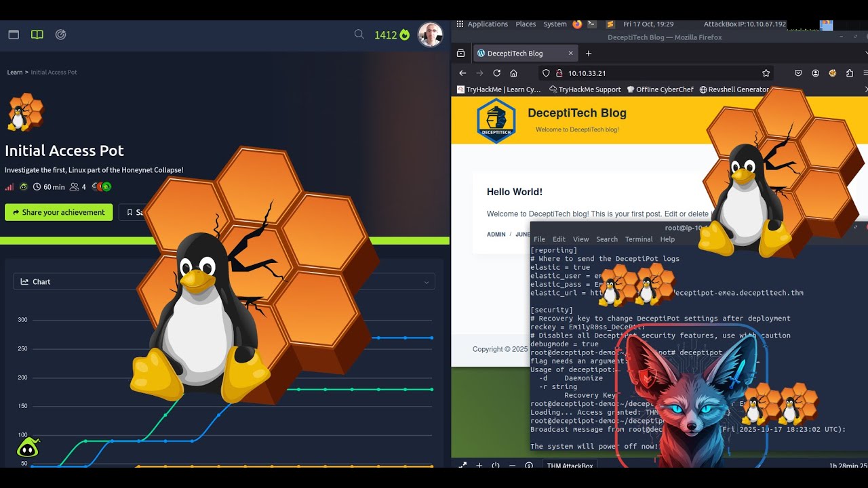Open Firefox recent tabs view icon
The width and height of the screenshot is (868, 488).
point(461,53)
